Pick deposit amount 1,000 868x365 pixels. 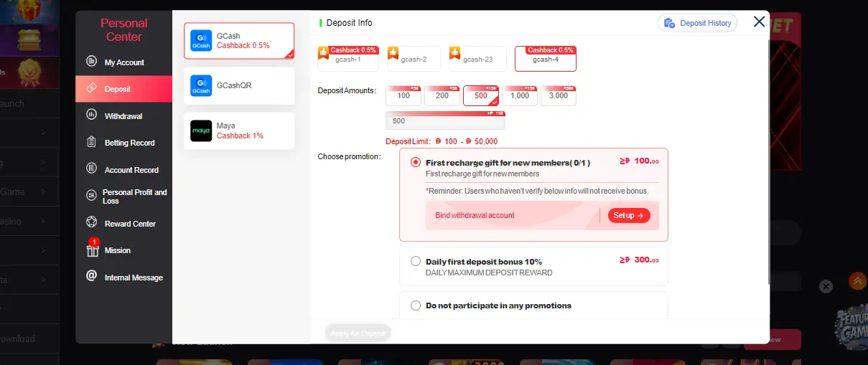pos(520,95)
